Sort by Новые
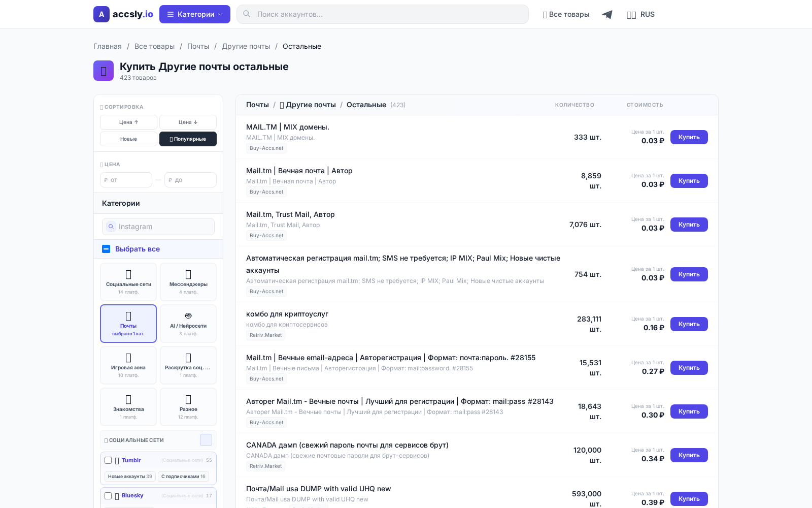Image resolution: width=812 pixels, height=508 pixels. point(128,139)
